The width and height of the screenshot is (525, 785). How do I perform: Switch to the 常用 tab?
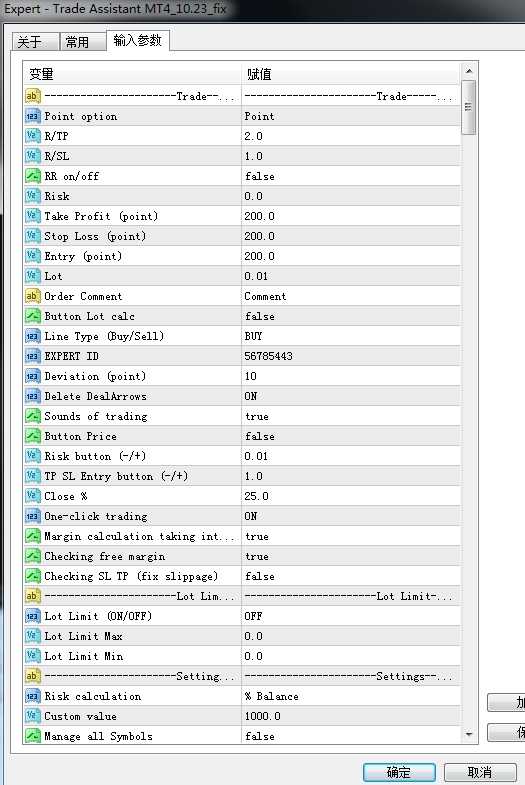(x=82, y=42)
